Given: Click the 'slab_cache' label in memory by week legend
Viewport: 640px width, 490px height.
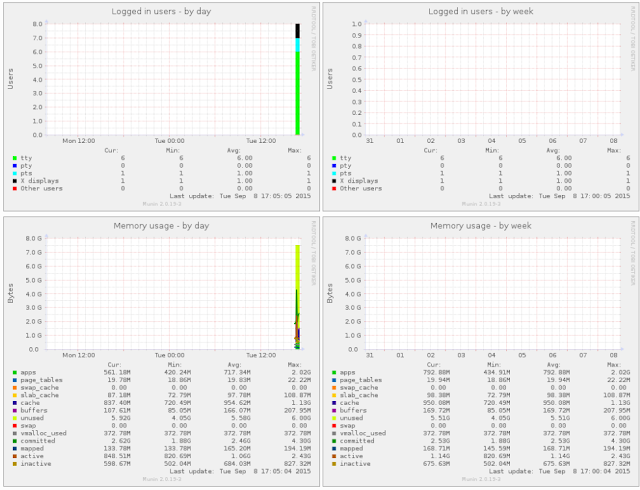Looking at the screenshot, I should (x=359, y=395).
